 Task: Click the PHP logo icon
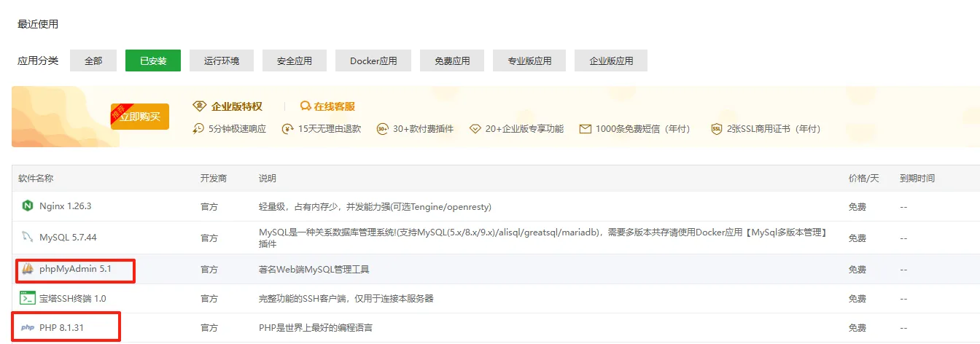pos(28,328)
